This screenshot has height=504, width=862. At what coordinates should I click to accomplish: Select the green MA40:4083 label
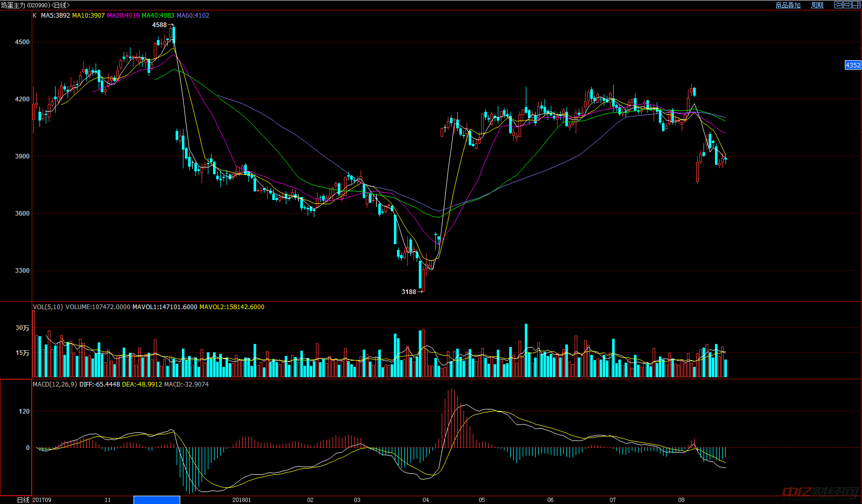pos(158,16)
